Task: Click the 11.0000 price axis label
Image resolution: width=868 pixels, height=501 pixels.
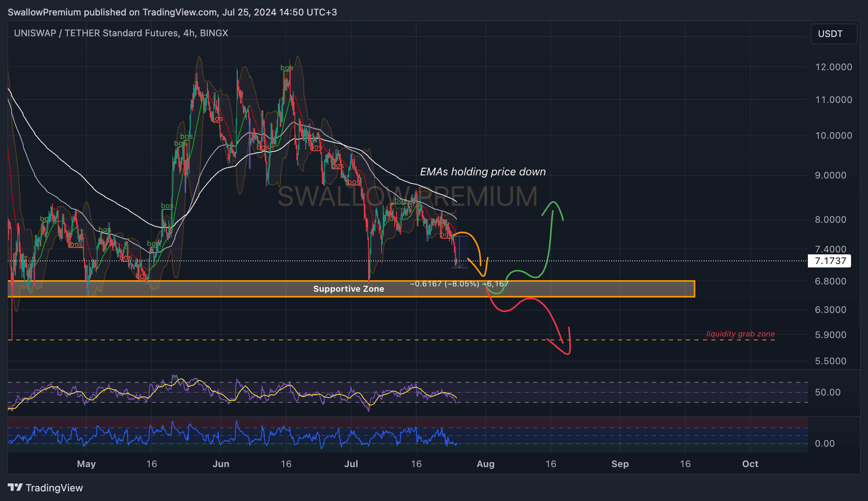Action: point(834,100)
